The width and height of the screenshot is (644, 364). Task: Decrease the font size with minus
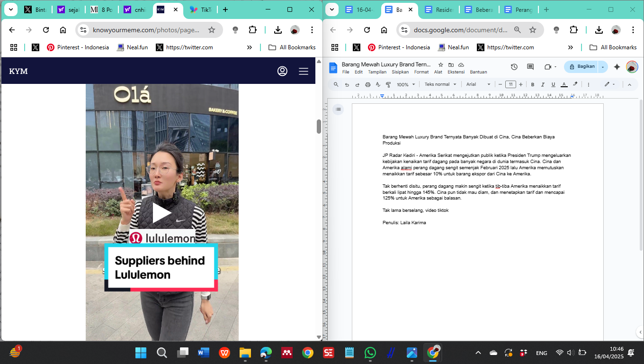pos(500,84)
